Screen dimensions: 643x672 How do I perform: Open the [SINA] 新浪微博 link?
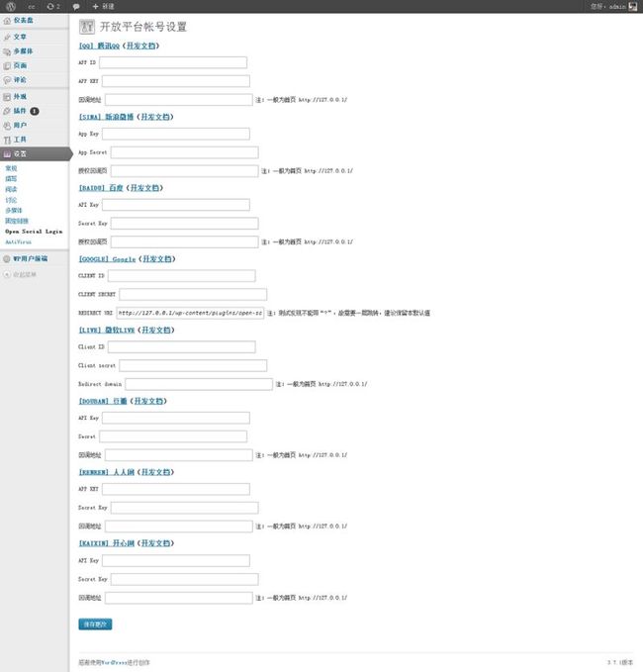(x=106, y=117)
